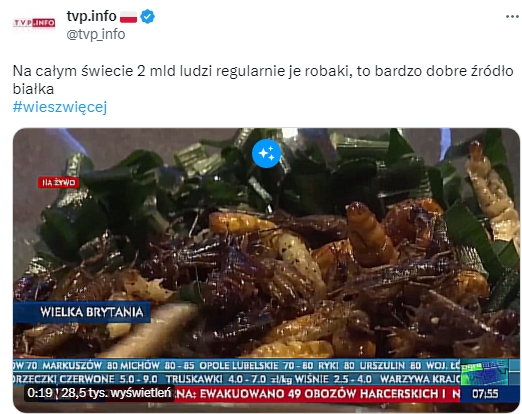522x414 pixels.
Task: Open the three-dot more options menu
Action: pyautogui.click(x=512, y=17)
